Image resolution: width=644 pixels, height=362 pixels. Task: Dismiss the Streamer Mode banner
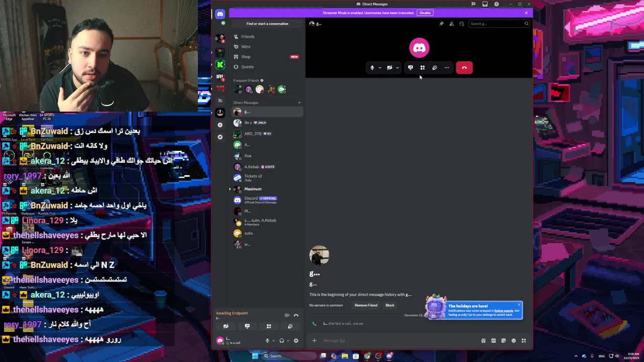coord(526,13)
